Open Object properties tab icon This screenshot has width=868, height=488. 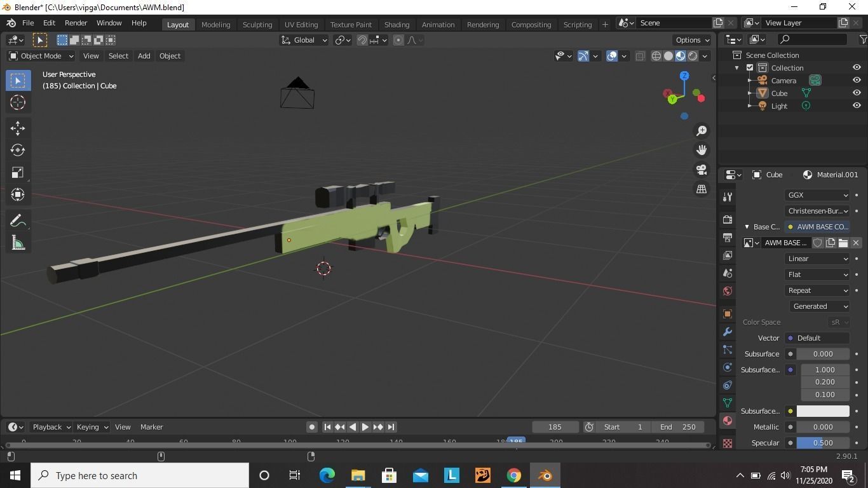coord(728,314)
